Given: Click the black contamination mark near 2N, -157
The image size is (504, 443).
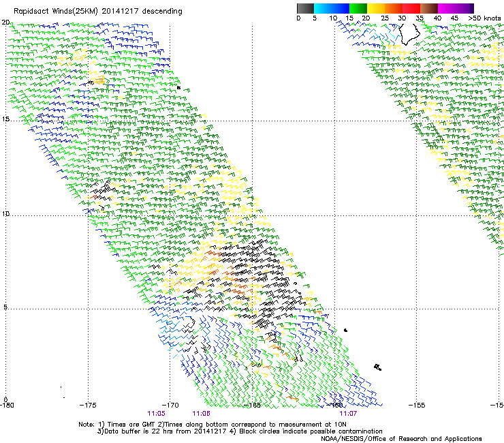Looking at the screenshot, I should pyautogui.click(x=378, y=367).
